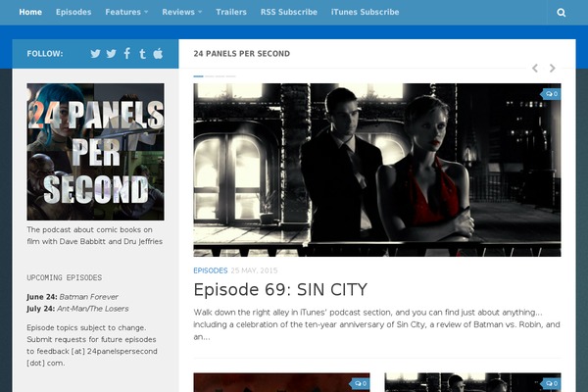Open the Apple iTunes follow icon
Viewport: 588px width, 392px height.
pyautogui.click(x=158, y=53)
